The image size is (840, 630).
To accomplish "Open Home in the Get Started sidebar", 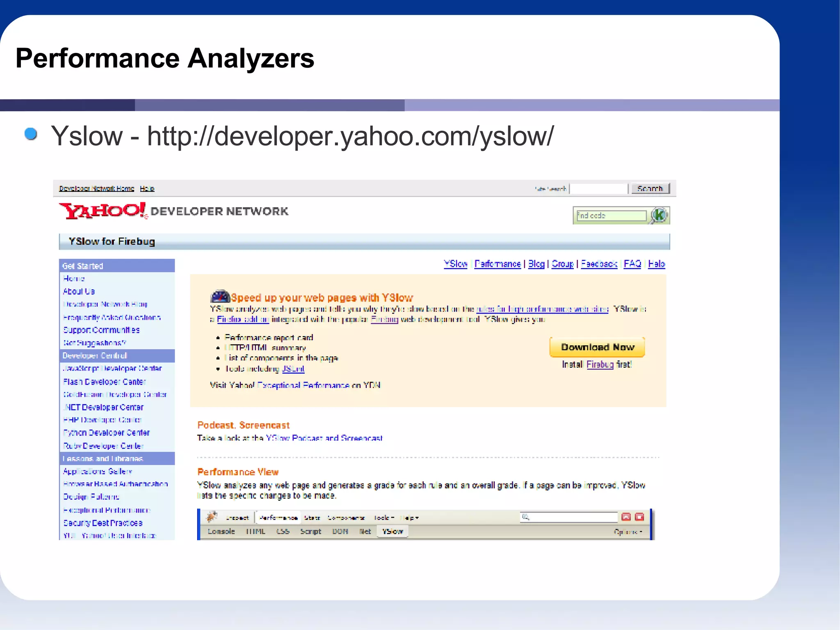I will pos(74,278).
